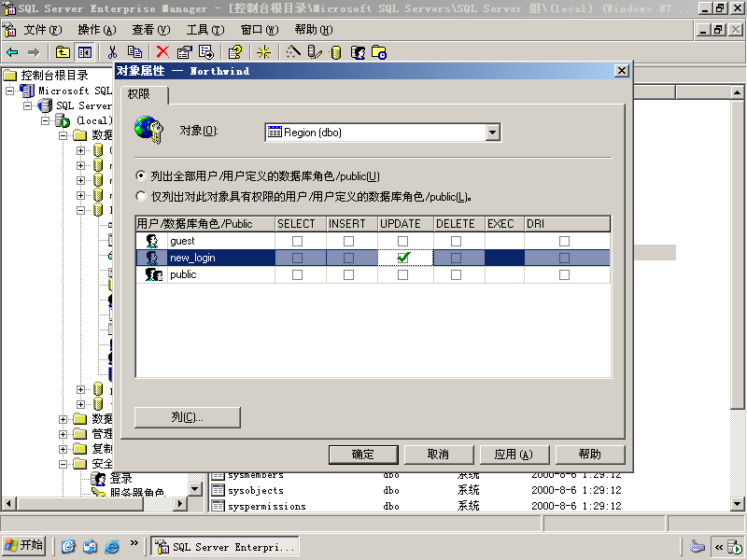Toggle UPDATE permission for new_login
This screenshot has height=560, width=747.
pyautogui.click(x=403, y=259)
